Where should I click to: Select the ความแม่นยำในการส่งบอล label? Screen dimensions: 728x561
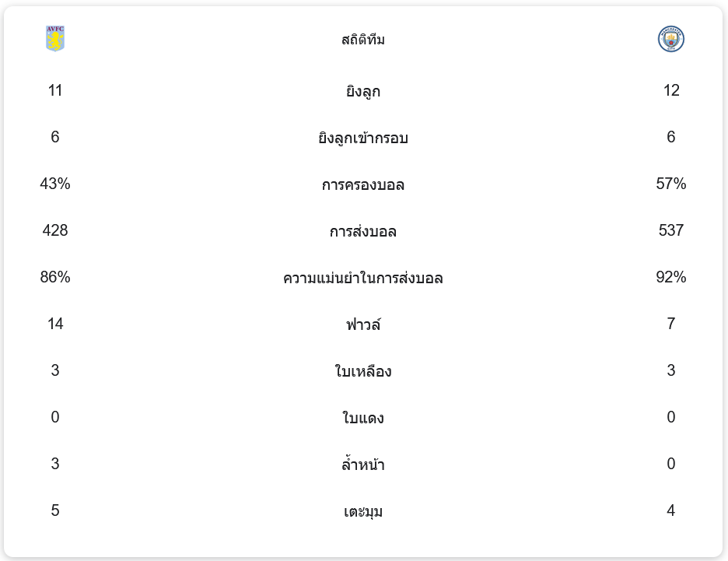click(x=363, y=279)
